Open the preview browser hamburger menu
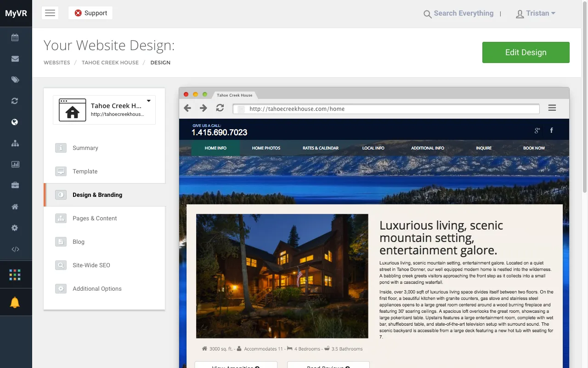This screenshot has height=368, width=588. (x=552, y=108)
